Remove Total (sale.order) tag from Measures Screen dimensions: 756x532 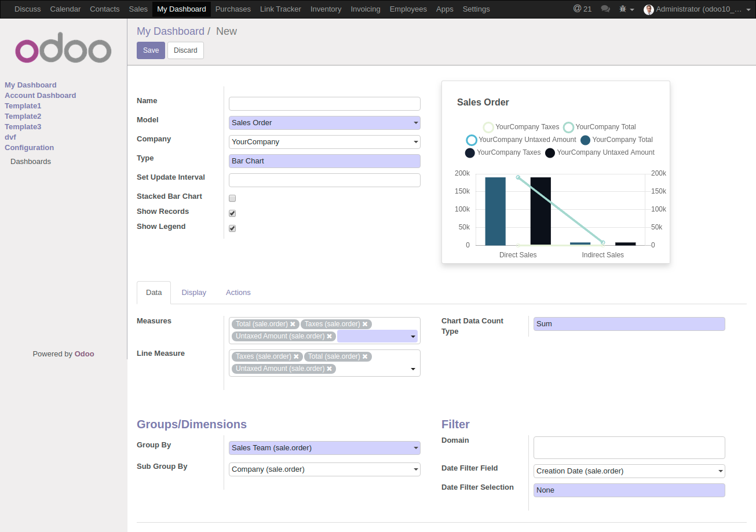coord(293,324)
